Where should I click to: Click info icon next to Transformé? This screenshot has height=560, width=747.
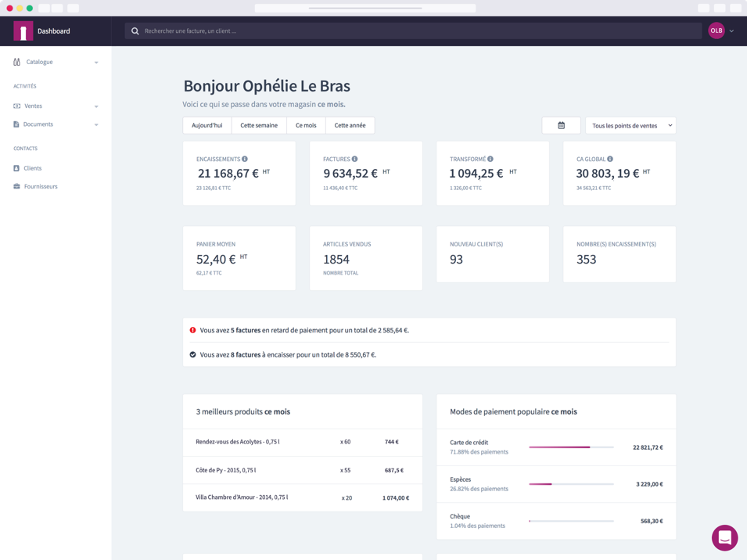[490, 159]
